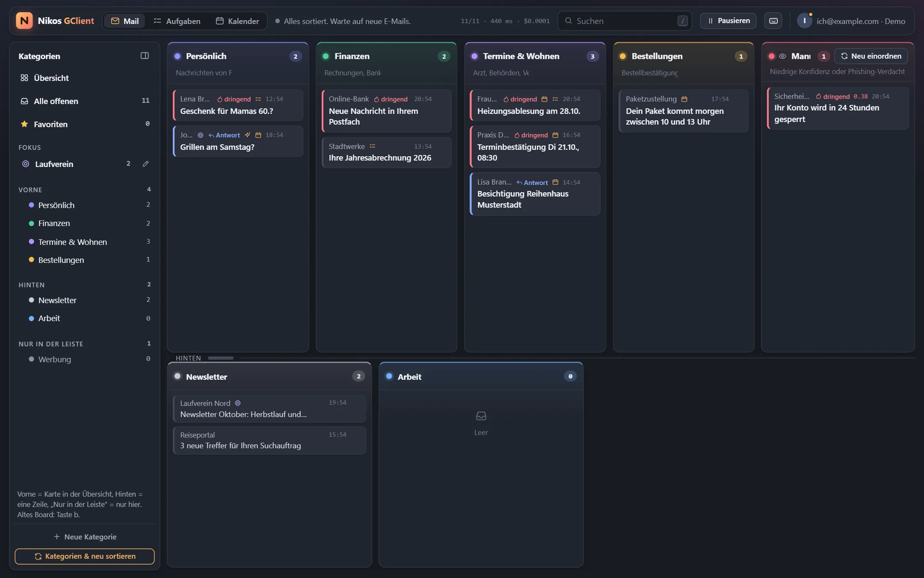Click Neue Kategorie button
924x578 pixels.
(85, 536)
